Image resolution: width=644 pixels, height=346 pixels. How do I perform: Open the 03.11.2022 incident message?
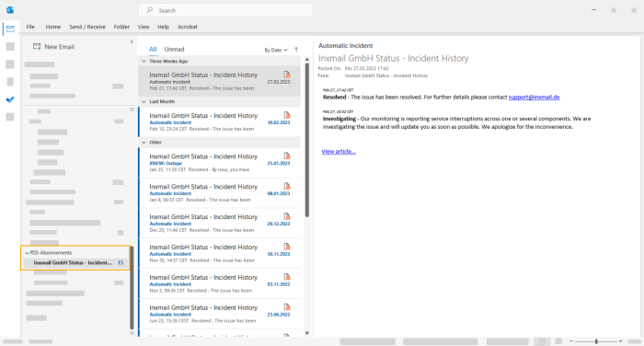[219, 283]
